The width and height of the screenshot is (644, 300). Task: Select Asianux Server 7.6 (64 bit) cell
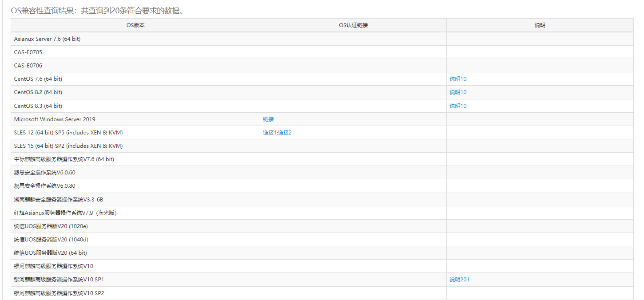[x=135, y=39]
